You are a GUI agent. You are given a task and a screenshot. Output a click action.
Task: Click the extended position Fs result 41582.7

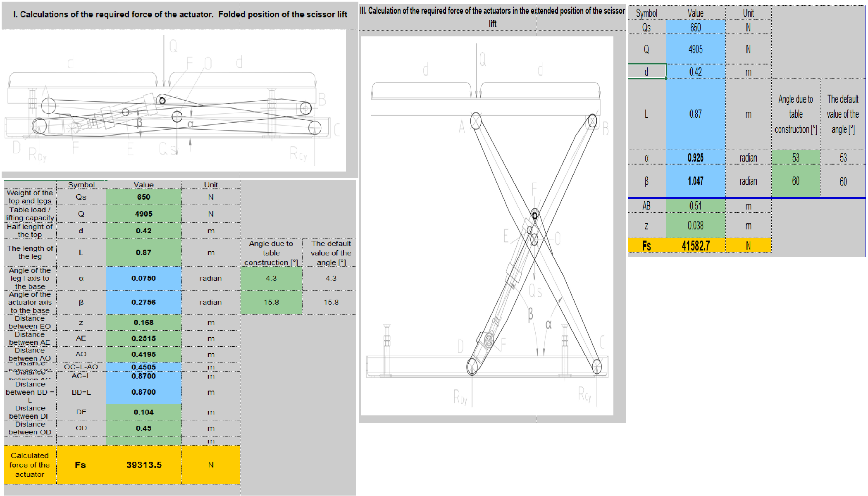(695, 246)
